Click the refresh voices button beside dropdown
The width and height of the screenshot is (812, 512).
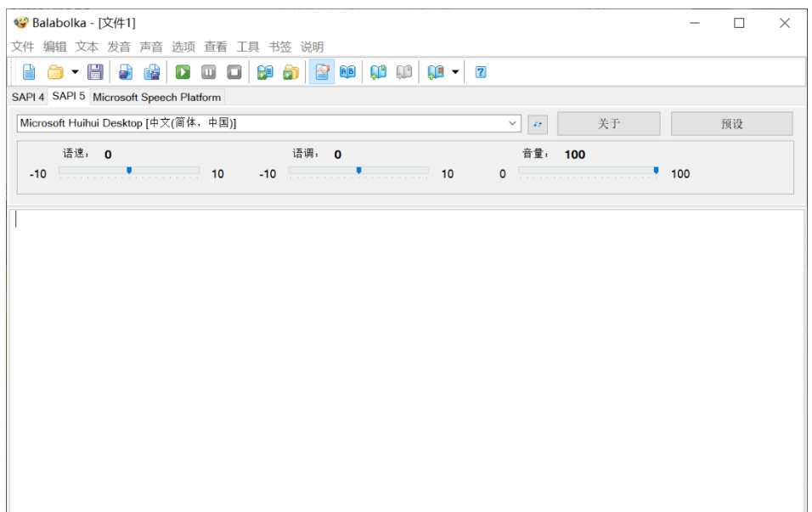[538, 124]
